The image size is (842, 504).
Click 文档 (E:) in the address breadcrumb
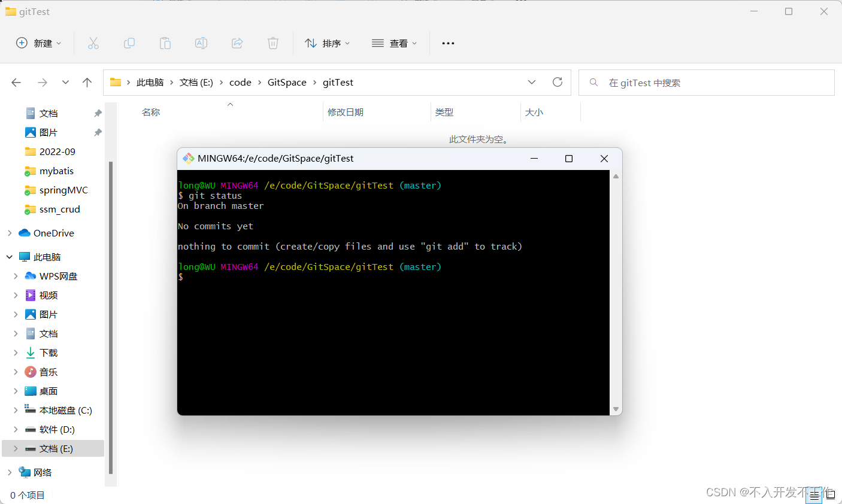tap(196, 83)
